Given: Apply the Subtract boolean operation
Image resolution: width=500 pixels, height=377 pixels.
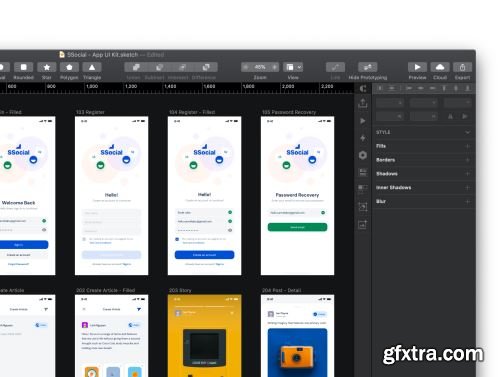Looking at the screenshot, I should click(159, 67).
